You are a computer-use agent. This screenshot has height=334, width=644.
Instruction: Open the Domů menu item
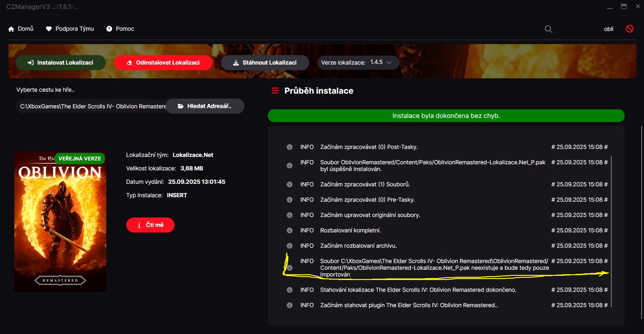click(25, 29)
